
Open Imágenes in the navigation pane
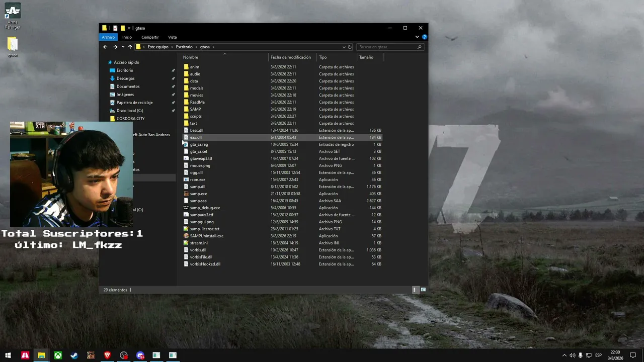click(125, 95)
